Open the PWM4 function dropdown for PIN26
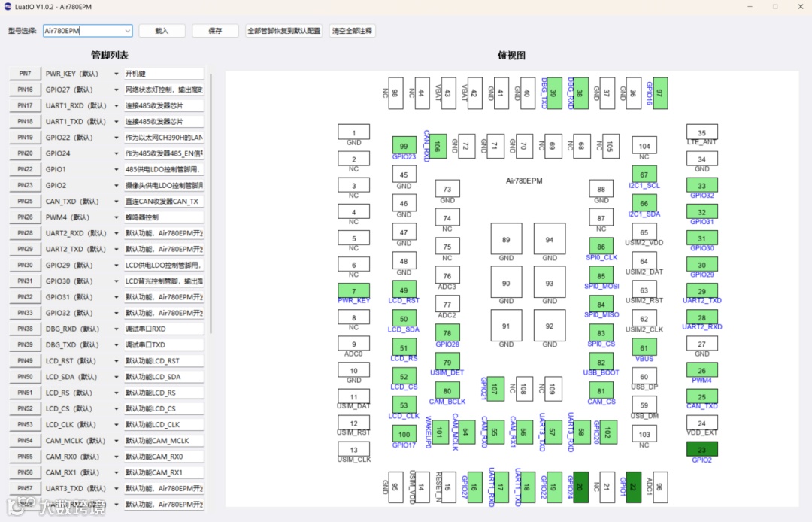 click(x=116, y=217)
